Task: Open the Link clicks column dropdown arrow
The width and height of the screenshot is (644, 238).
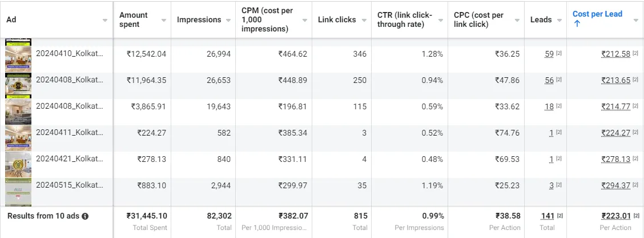Action: point(364,20)
